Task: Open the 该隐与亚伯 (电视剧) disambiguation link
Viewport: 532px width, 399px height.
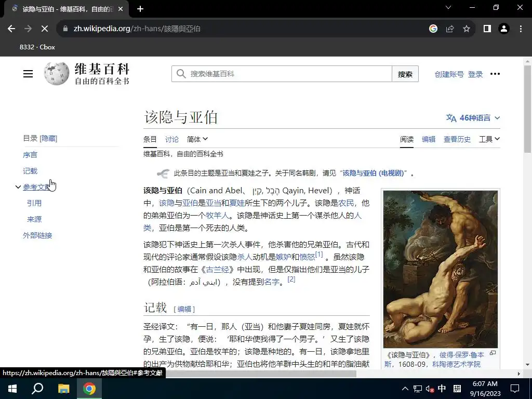Action: 373,173
